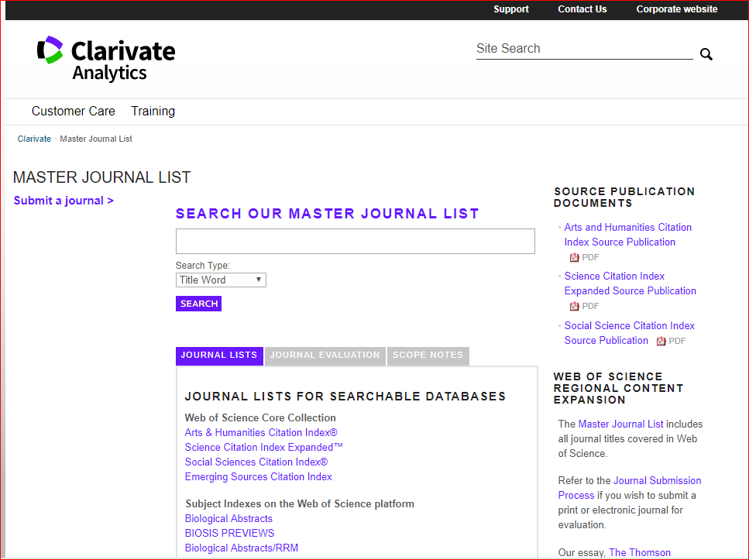Click the Master Journal List search box

356,242
